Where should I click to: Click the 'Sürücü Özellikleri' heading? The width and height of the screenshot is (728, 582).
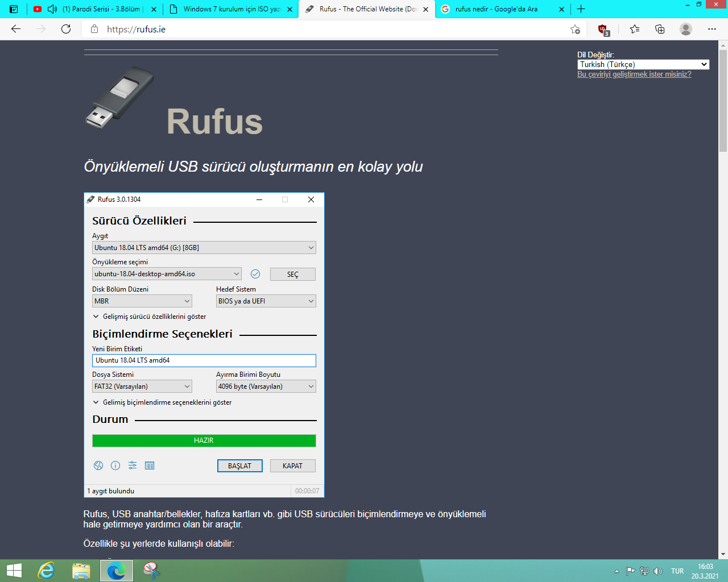click(139, 221)
